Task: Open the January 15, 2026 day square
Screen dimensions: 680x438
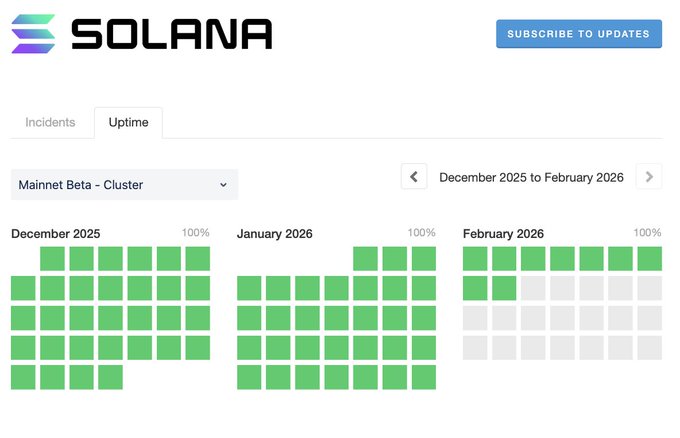Action: [366, 318]
